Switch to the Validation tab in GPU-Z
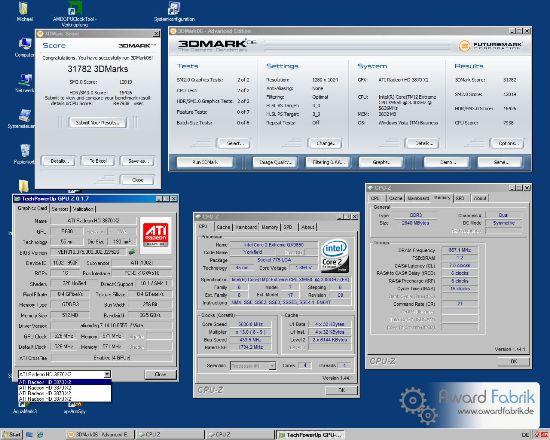 (x=83, y=209)
